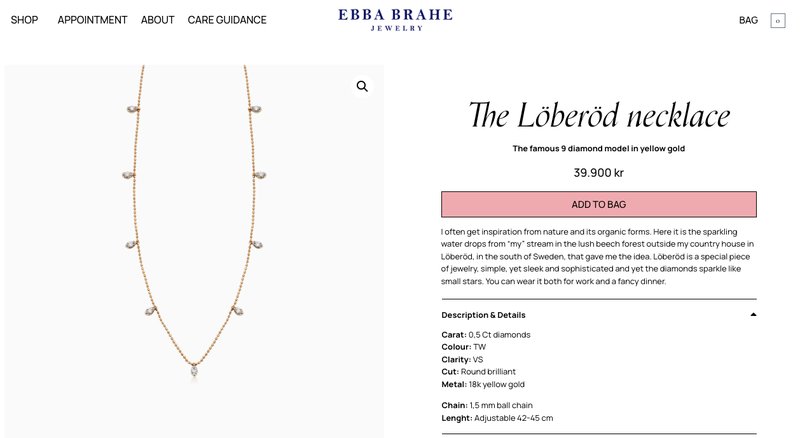Viewport: 800px width, 438px height.
Task: Open CARE GUIDANCE menu item
Action: (227, 20)
